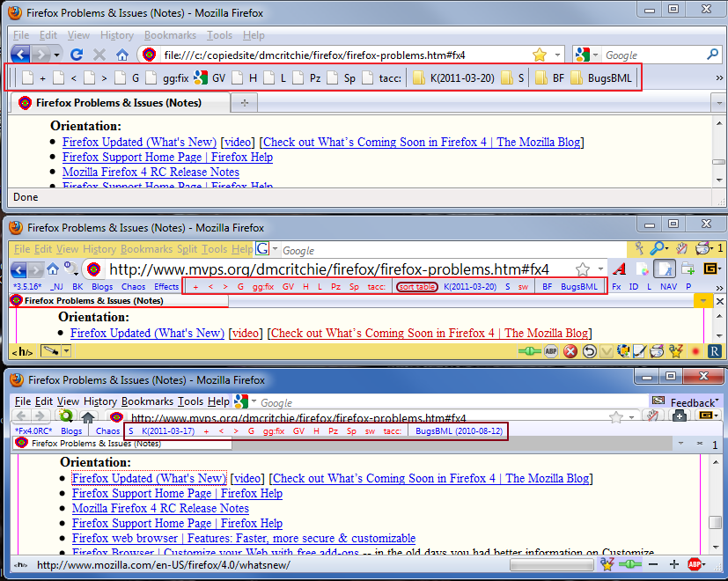Click undo circular arrow in middle status bar
Screen dimensions: 728x581
pyautogui.click(x=589, y=351)
